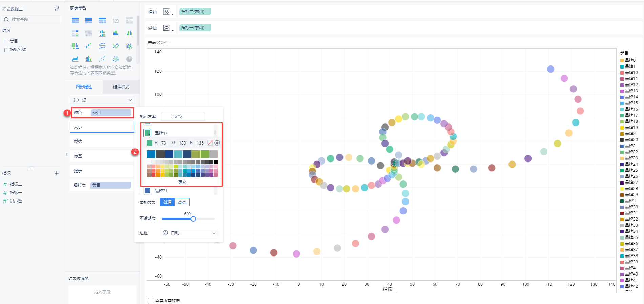Click the 类目 field in the 颜色 row
644x304 pixels.
(x=111, y=113)
